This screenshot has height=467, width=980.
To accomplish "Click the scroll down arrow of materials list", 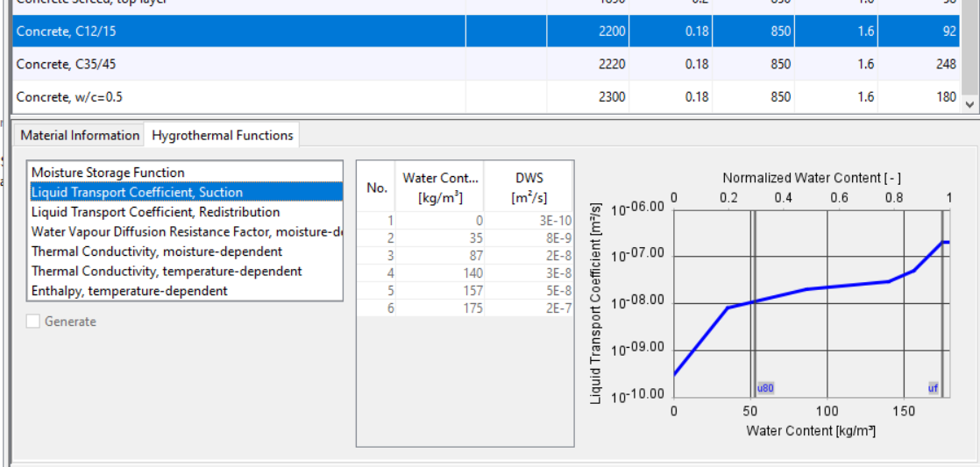I will pyautogui.click(x=969, y=103).
